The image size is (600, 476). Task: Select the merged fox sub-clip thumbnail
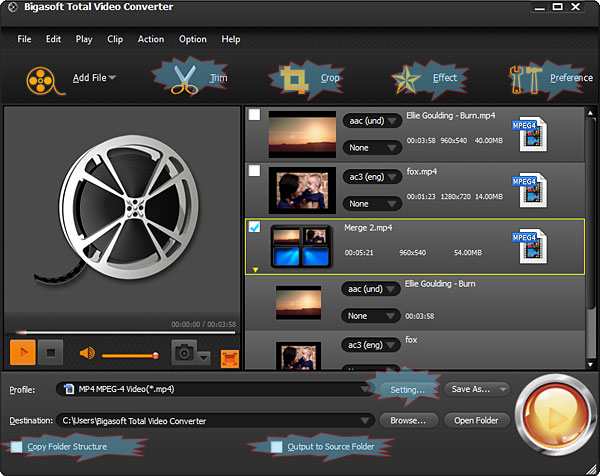298,356
